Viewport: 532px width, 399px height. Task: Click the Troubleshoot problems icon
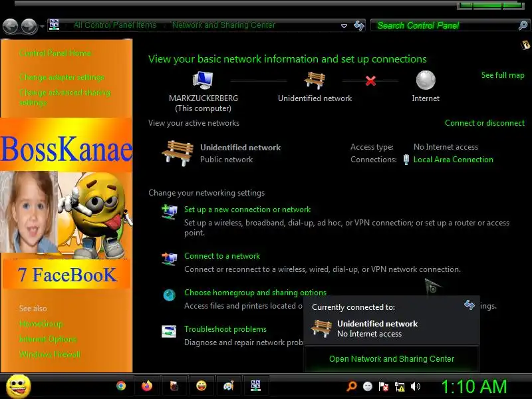169,331
